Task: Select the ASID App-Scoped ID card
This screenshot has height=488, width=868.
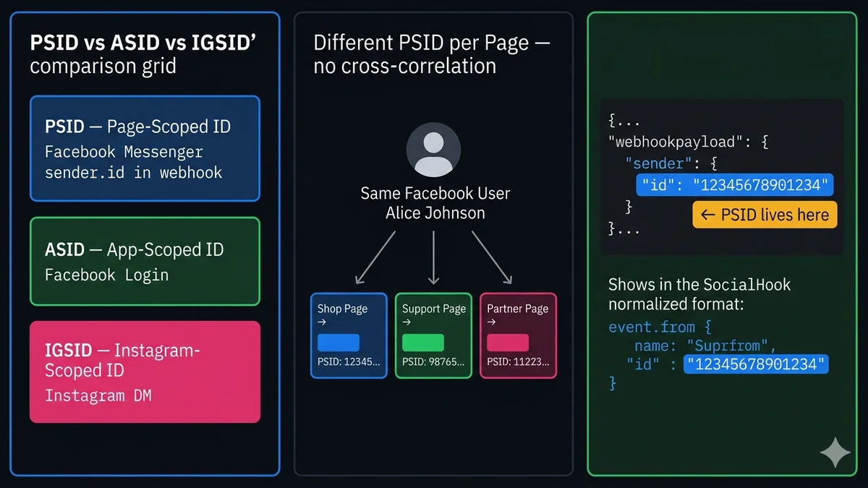Action: (145, 262)
